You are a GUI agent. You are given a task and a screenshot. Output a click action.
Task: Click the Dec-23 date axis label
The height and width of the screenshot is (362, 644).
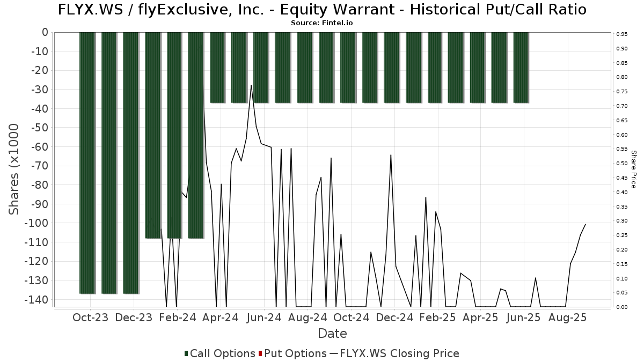134,317
